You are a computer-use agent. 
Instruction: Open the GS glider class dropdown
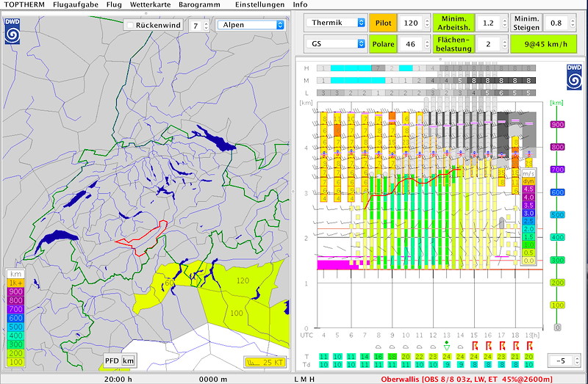coord(335,44)
